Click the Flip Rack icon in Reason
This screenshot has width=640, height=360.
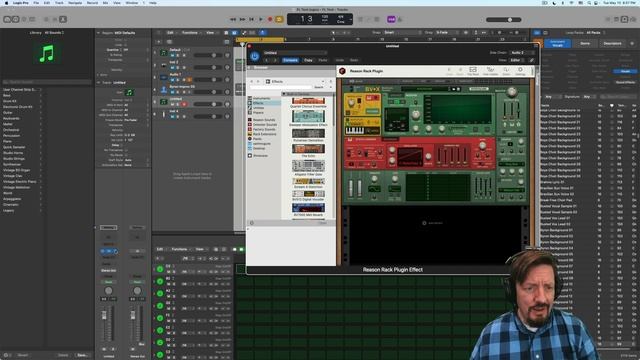coord(473,71)
